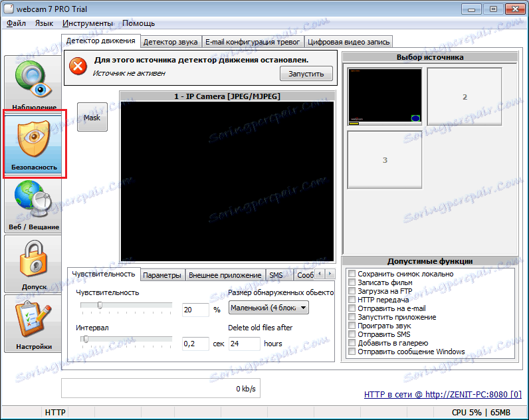Click the webcam app icon in title bar
The image size is (529, 420).
(9, 9)
